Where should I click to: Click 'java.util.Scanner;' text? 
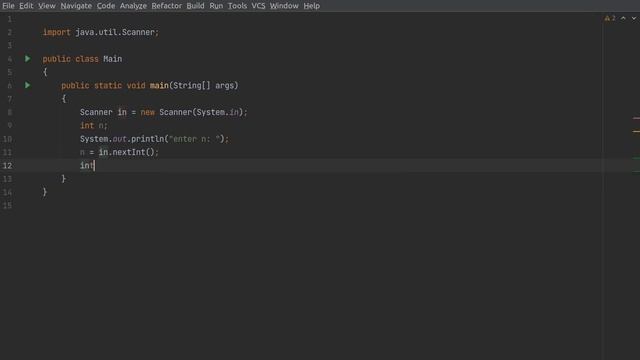point(117,32)
